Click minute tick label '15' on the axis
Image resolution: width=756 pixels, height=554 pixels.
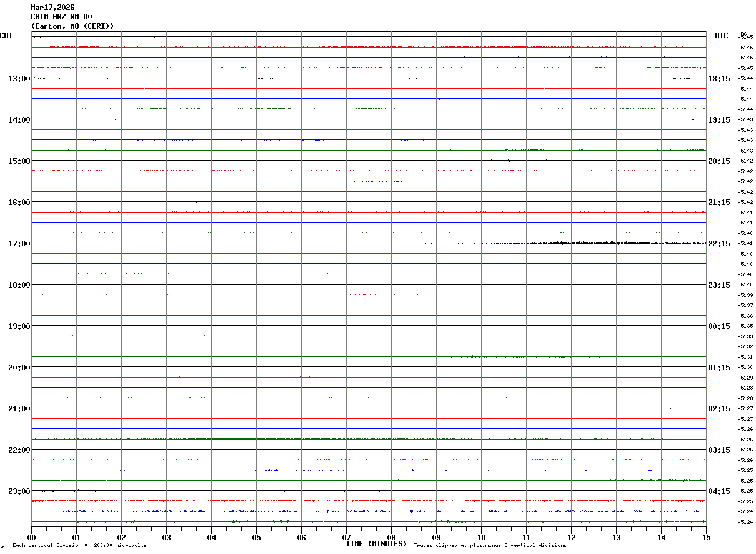(706, 537)
